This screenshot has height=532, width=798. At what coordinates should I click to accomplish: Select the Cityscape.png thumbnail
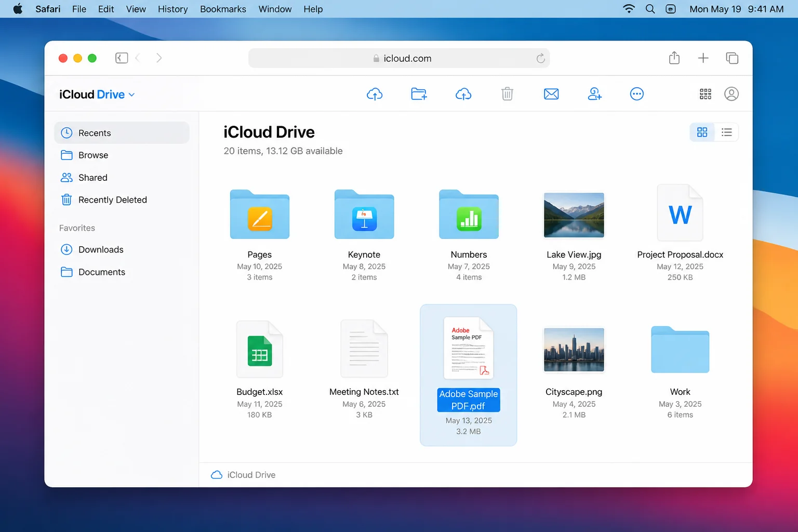[574, 350]
